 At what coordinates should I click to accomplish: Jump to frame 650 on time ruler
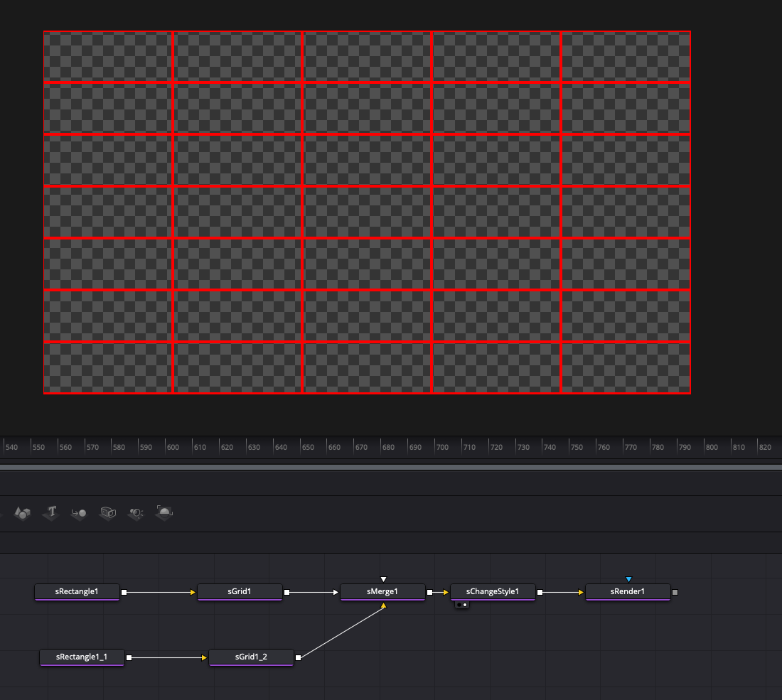(x=308, y=447)
